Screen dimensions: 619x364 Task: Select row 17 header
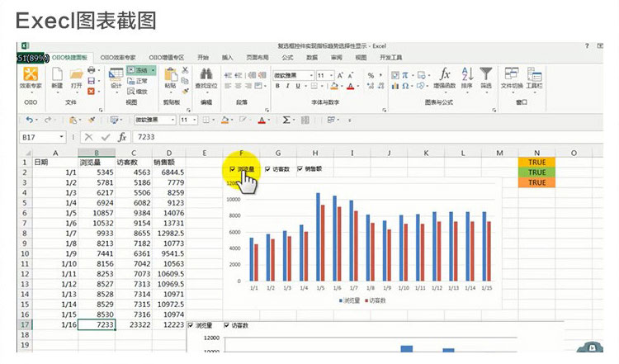[25, 324]
